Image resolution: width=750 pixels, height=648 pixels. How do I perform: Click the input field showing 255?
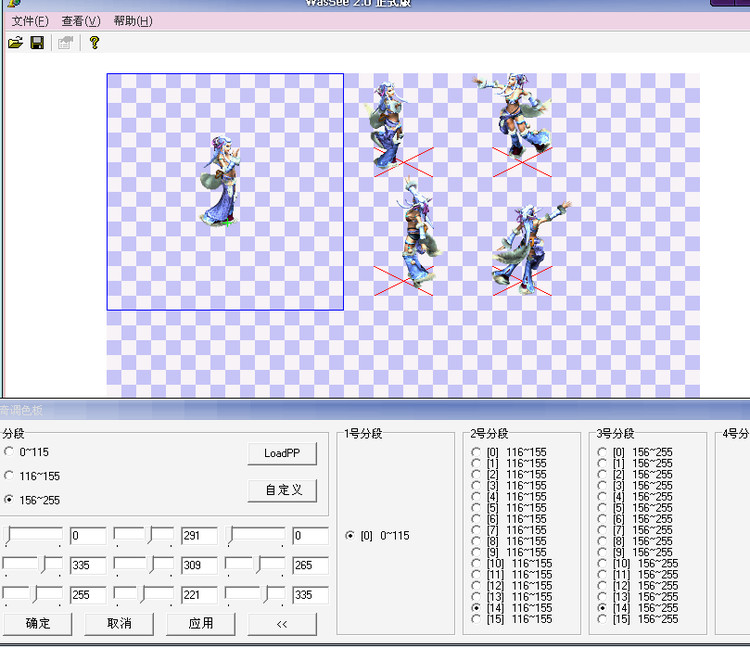point(88,595)
